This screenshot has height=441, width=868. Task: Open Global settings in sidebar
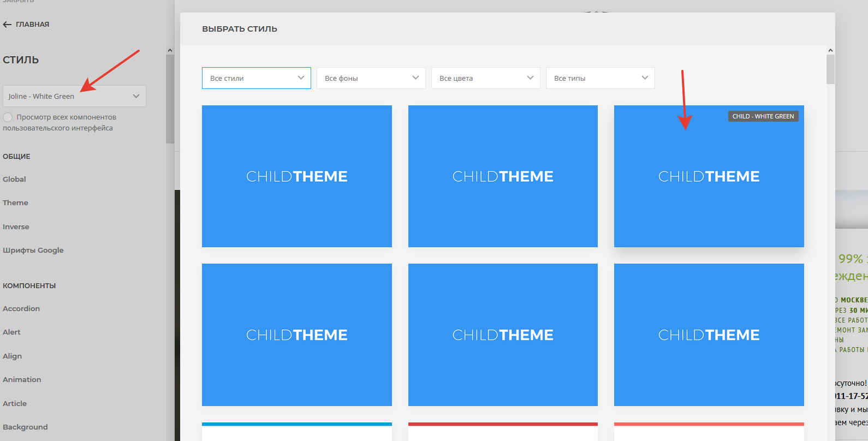(14, 179)
